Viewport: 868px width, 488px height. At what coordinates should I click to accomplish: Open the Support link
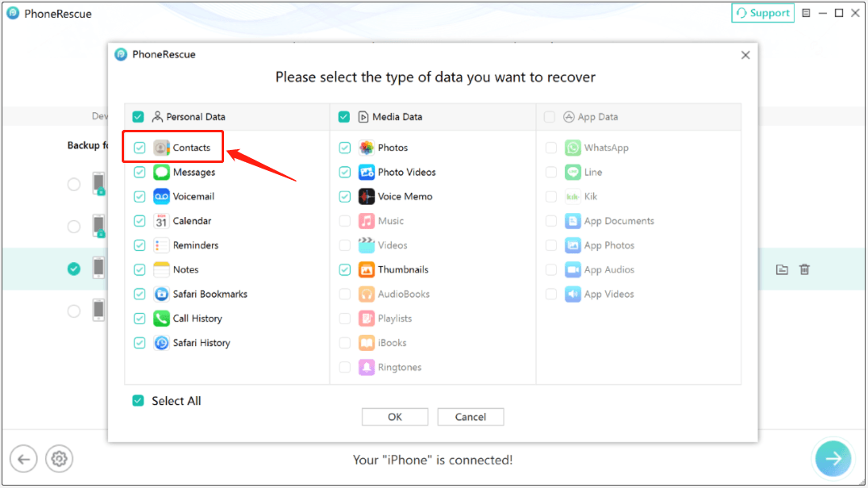762,13
